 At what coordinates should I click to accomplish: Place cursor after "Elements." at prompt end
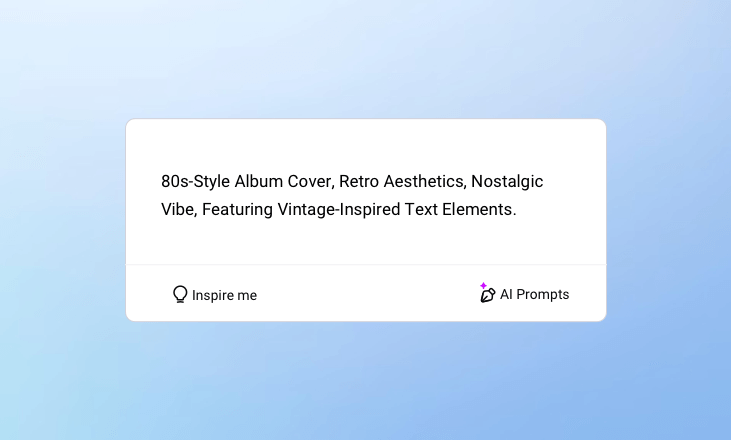517,210
